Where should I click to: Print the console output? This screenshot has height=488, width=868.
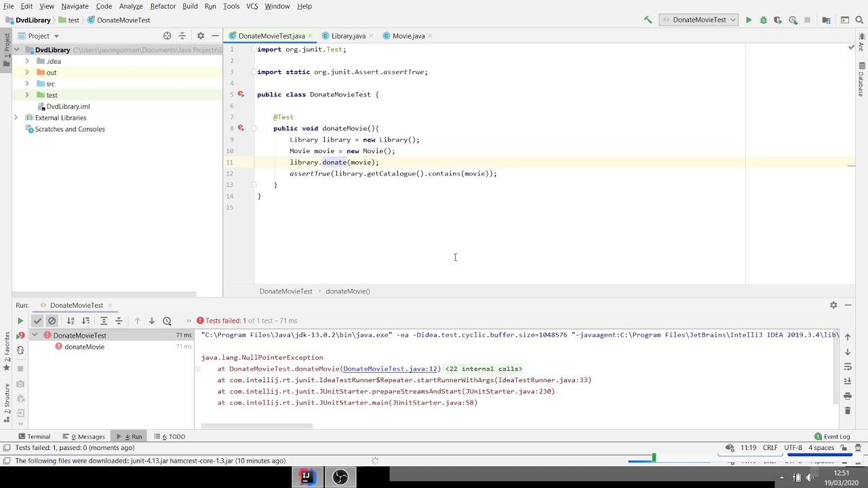848,396
